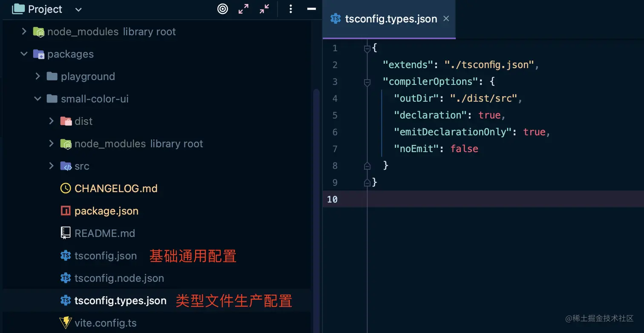Viewport: 644px width, 333px height.
Task: Click the TS icon on the editor tab
Action: (x=336, y=19)
